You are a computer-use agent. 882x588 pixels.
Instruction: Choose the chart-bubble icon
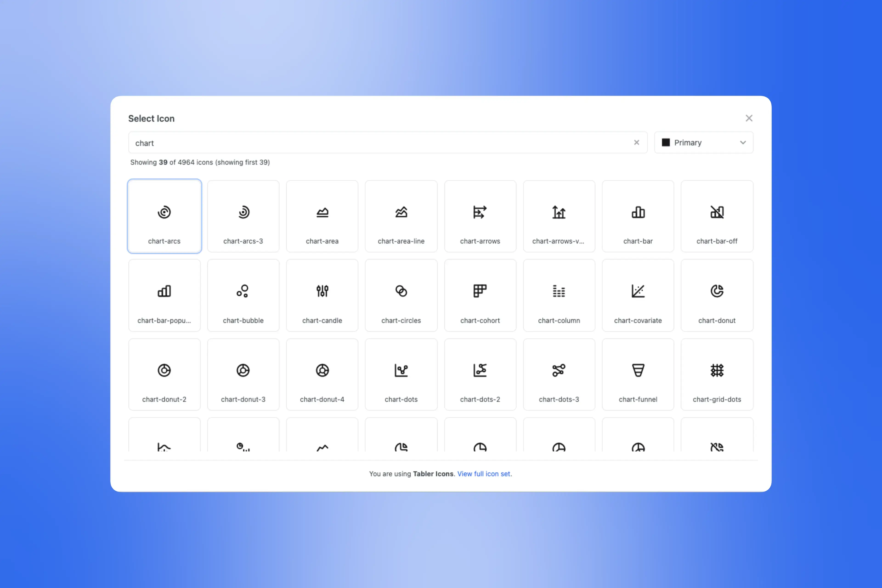(x=243, y=296)
